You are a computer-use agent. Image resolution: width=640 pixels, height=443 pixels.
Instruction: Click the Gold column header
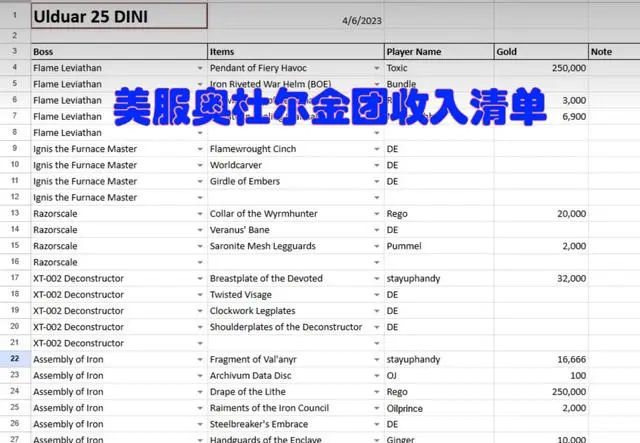tap(541, 52)
